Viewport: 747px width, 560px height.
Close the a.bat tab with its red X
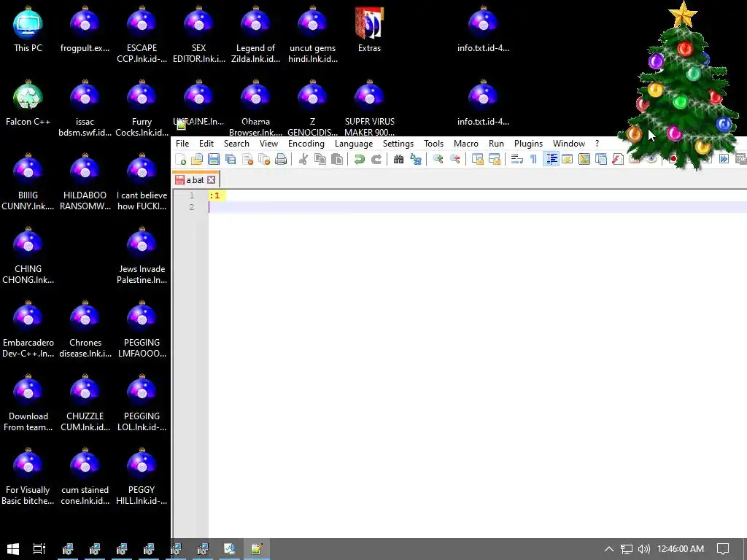[x=211, y=180]
